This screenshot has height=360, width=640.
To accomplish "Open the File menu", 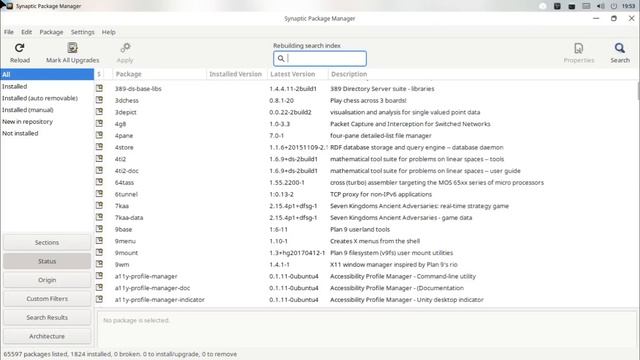I will (x=9, y=32).
